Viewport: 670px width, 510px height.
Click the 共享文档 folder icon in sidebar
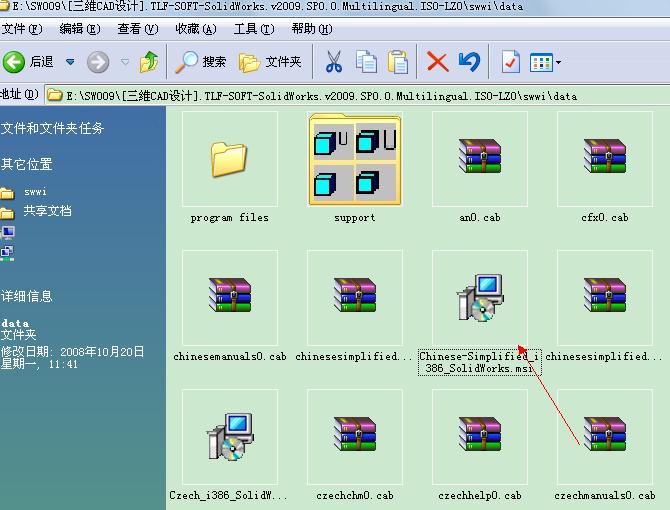[x=7, y=212]
